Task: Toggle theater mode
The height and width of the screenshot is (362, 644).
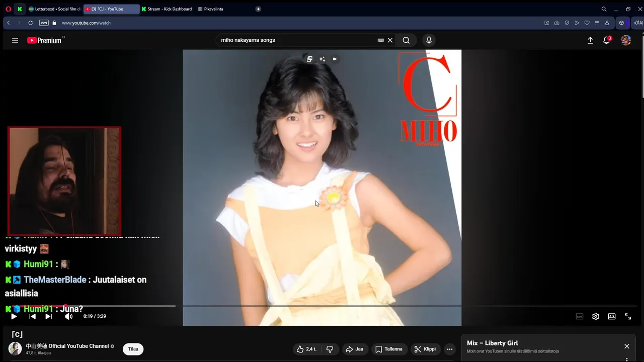Action: (612, 316)
